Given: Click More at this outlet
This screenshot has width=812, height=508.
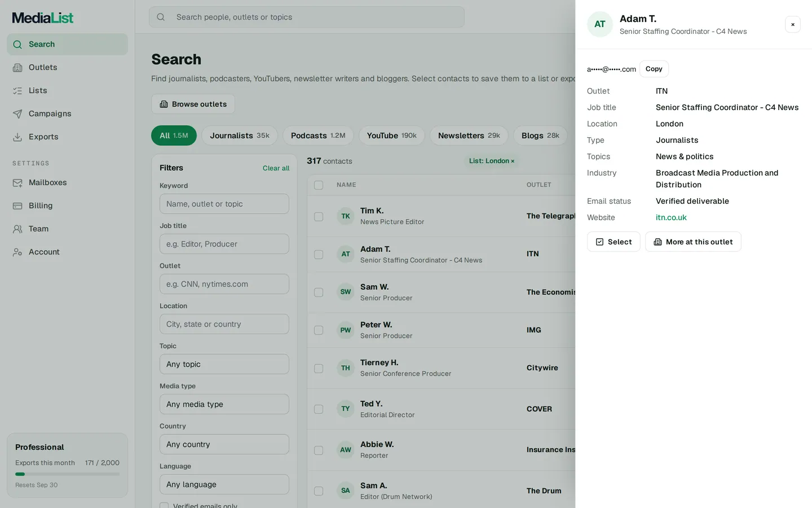Looking at the screenshot, I should tap(693, 242).
